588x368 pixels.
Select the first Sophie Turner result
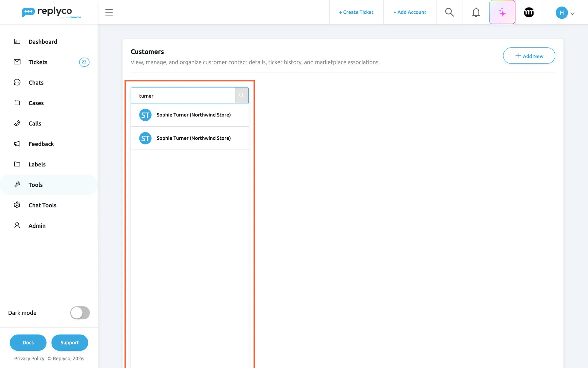pyautogui.click(x=189, y=115)
